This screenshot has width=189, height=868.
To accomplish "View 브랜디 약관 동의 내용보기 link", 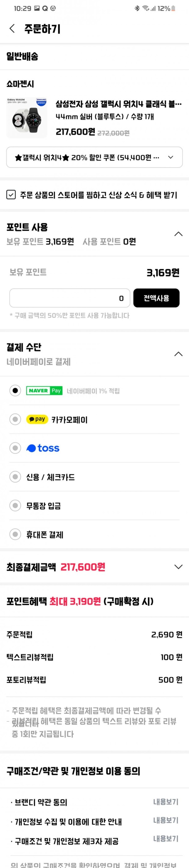I will pyautogui.click(x=166, y=802).
